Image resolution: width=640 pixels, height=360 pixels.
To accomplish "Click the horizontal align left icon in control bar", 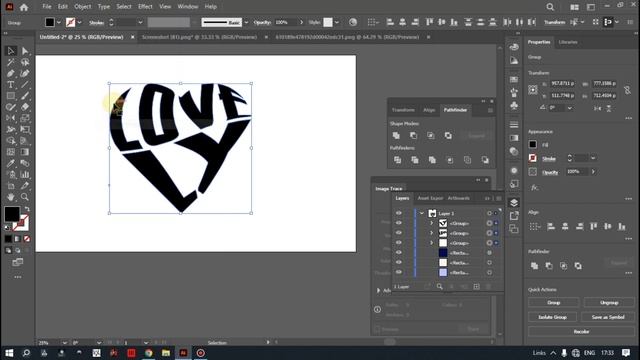I will (x=390, y=22).
